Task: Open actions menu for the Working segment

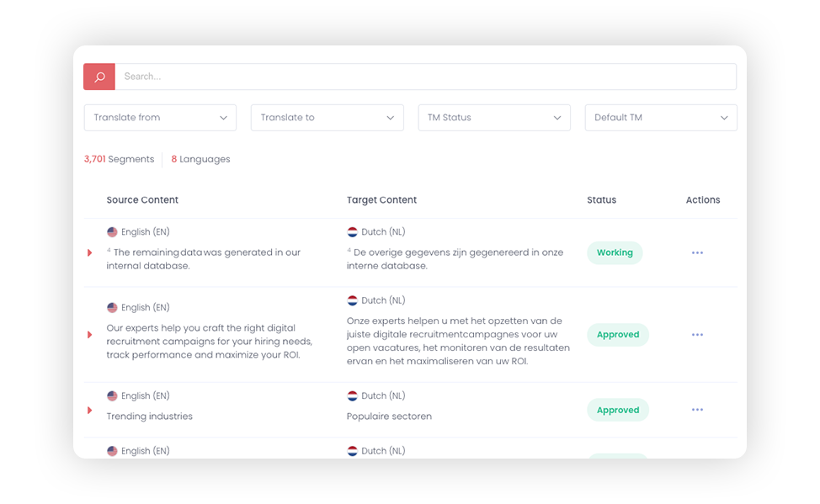Action: tap(697, 253)
